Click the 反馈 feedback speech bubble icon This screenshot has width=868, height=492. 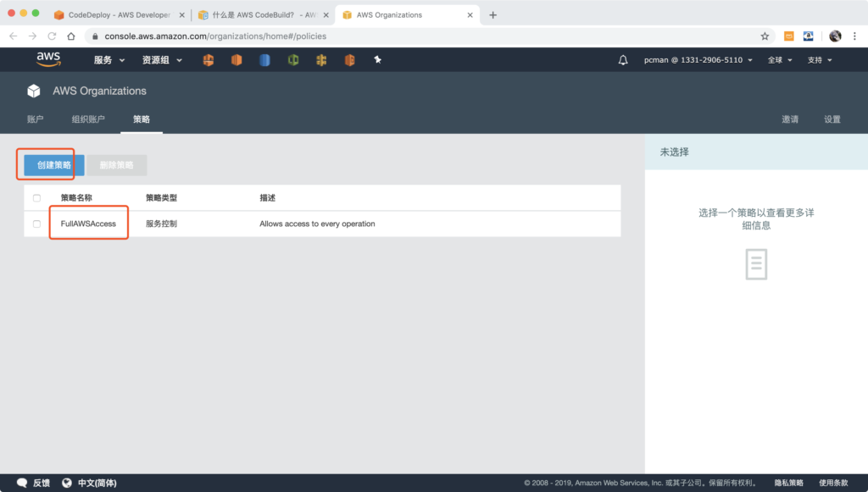22,483
